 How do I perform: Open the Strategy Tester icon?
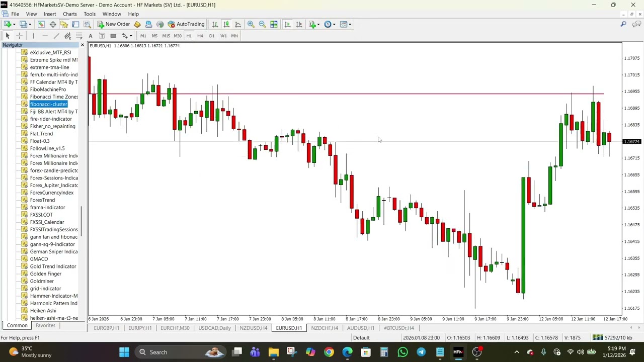(x=87, y=24)
